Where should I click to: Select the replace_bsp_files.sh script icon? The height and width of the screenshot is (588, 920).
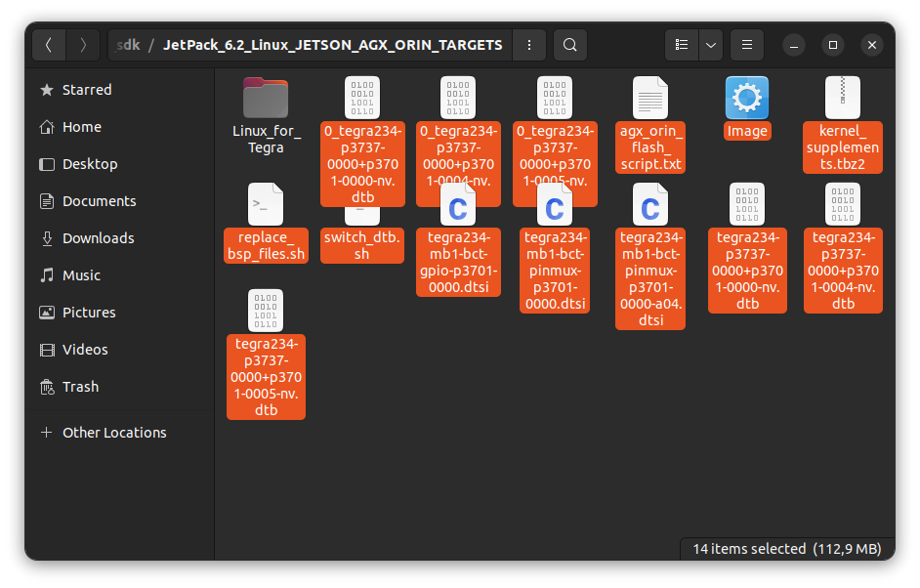click(x=266, y=204)
